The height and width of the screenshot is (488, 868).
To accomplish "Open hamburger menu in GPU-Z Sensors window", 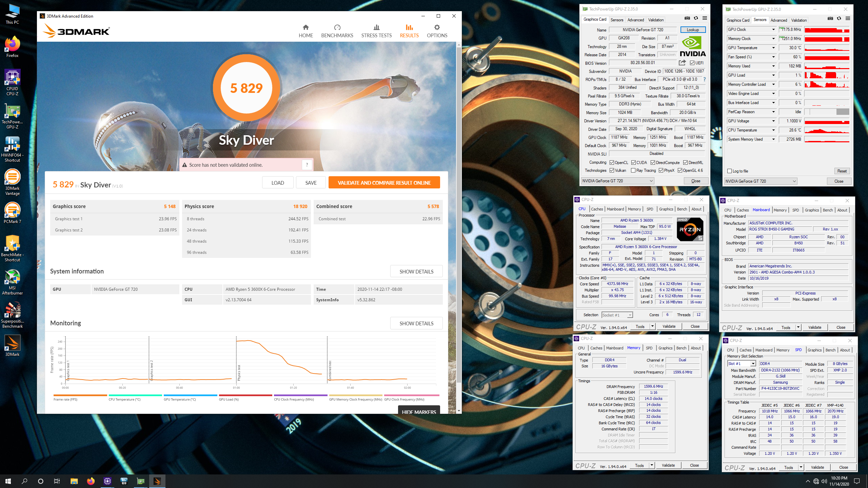I will point(848,19).
